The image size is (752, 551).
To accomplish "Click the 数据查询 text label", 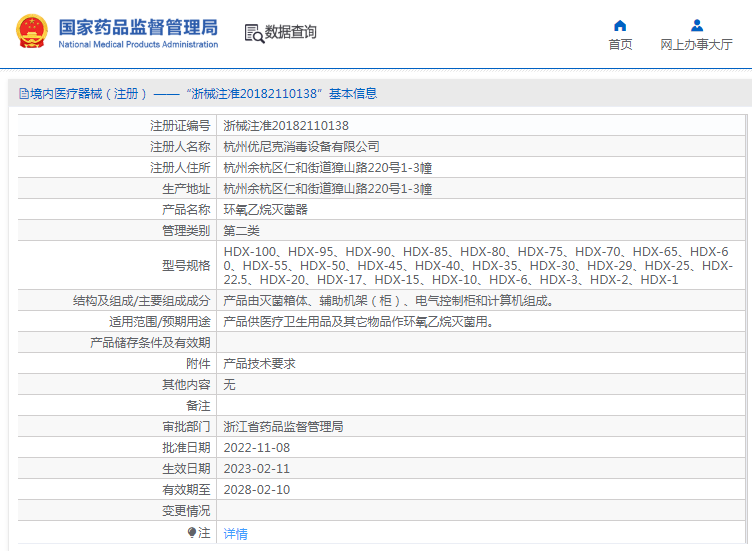I will point(291,32).
